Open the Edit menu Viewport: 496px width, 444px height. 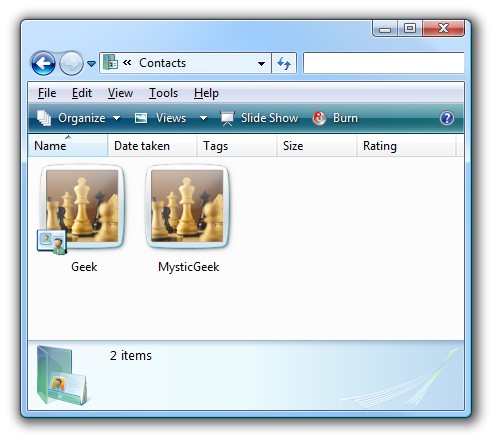click(82, 93)
